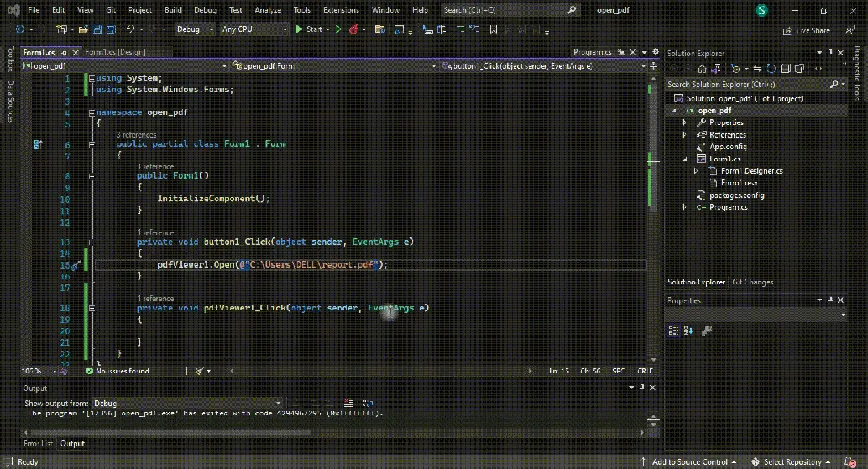Expand the Program.cs node in Solution Explorer
Screen dimensions: 868x469
tap(684, 207)
